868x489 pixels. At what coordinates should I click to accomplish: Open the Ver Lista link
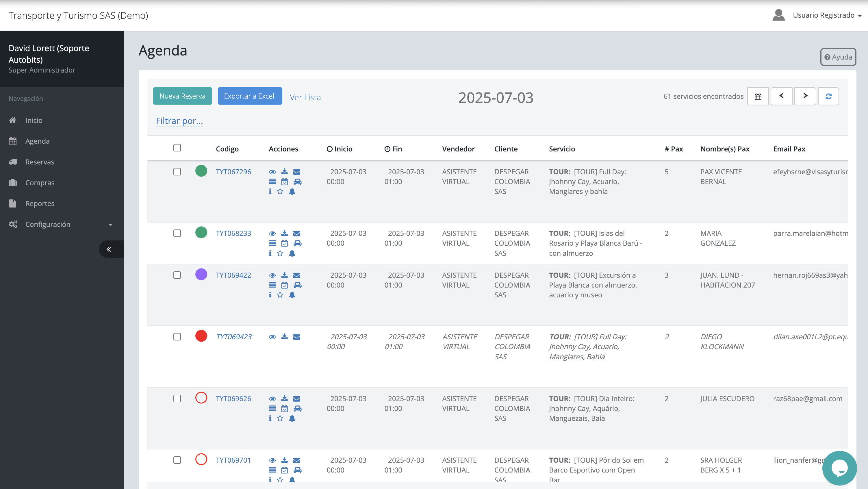tap(305, 97)
